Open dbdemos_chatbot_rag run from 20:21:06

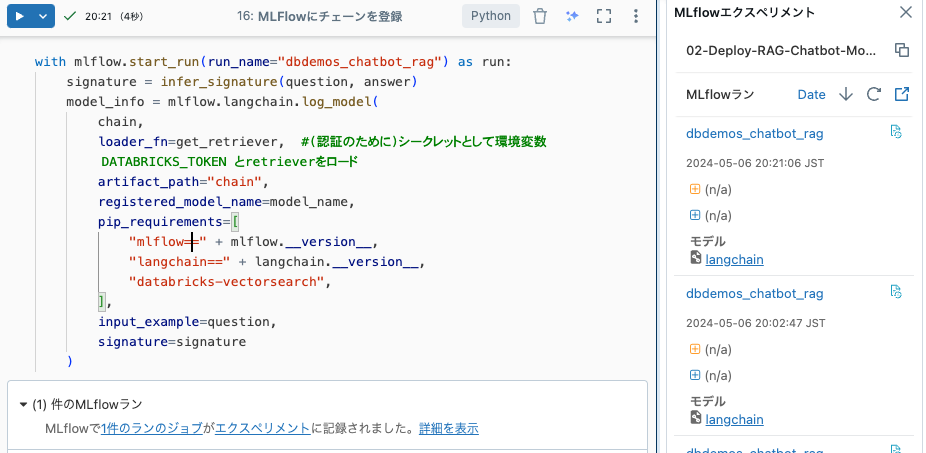point(754,133)
